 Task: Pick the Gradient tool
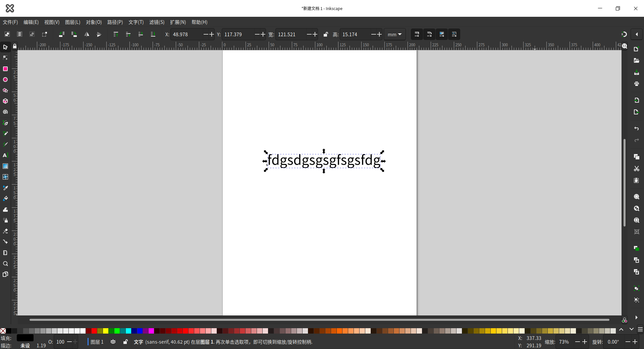pos(5,166)
